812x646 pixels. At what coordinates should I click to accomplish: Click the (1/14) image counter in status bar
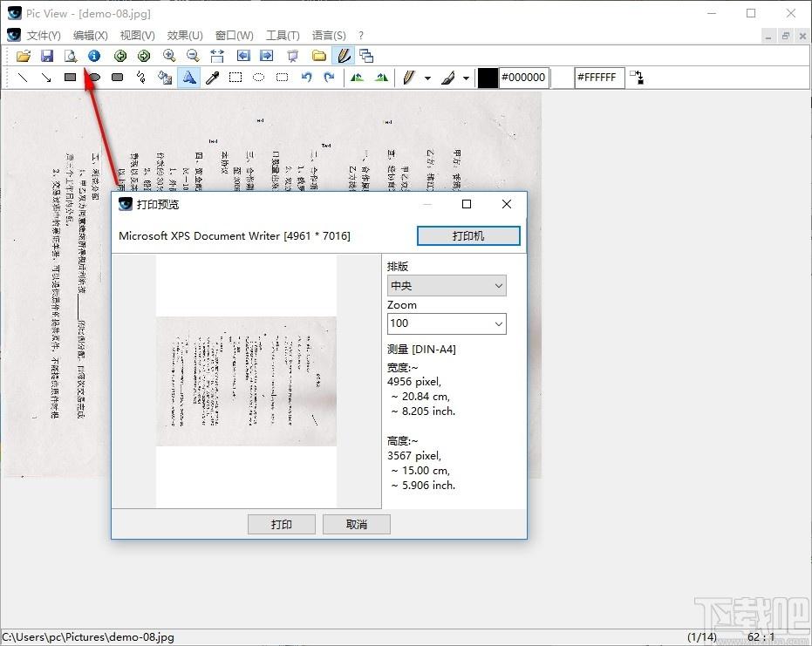[x=702, y=637]
